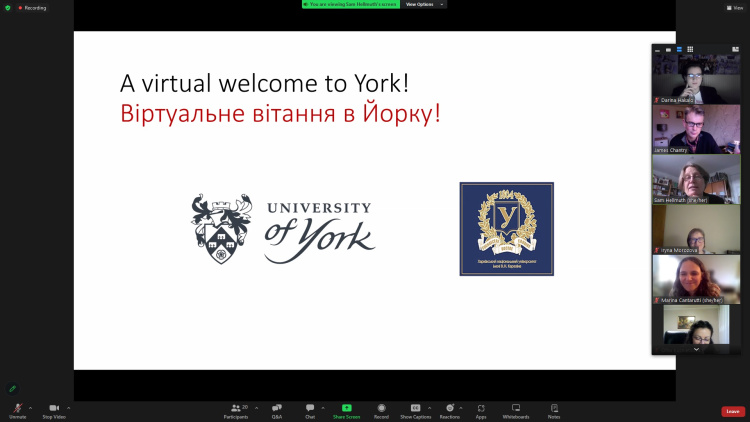This screenshot has width=750, height=422.
Task: Open the Notes tool
Action: [554, 411]
